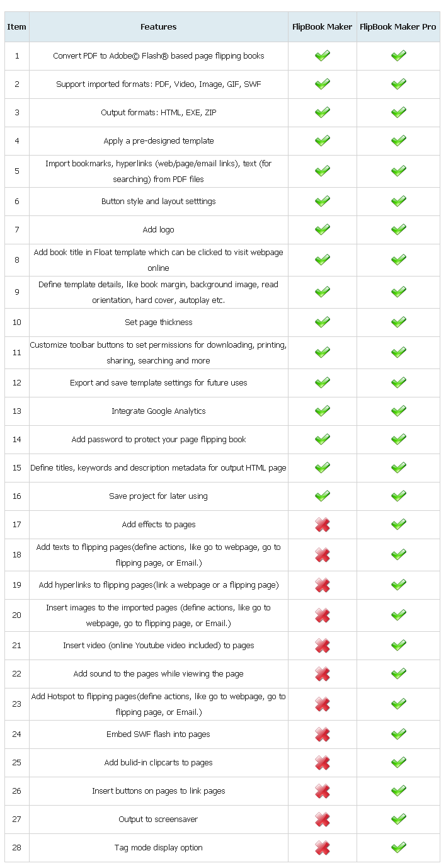Click the Item column header

tap(17, 27)
